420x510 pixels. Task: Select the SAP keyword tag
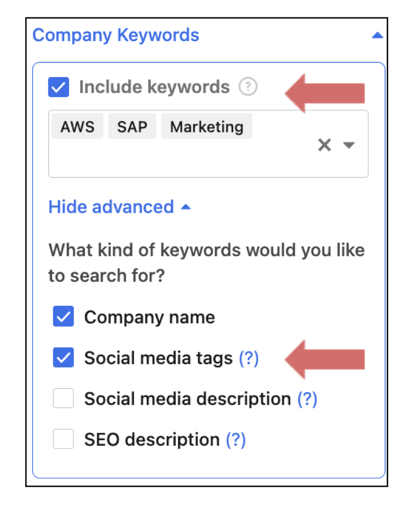(132, 127)
